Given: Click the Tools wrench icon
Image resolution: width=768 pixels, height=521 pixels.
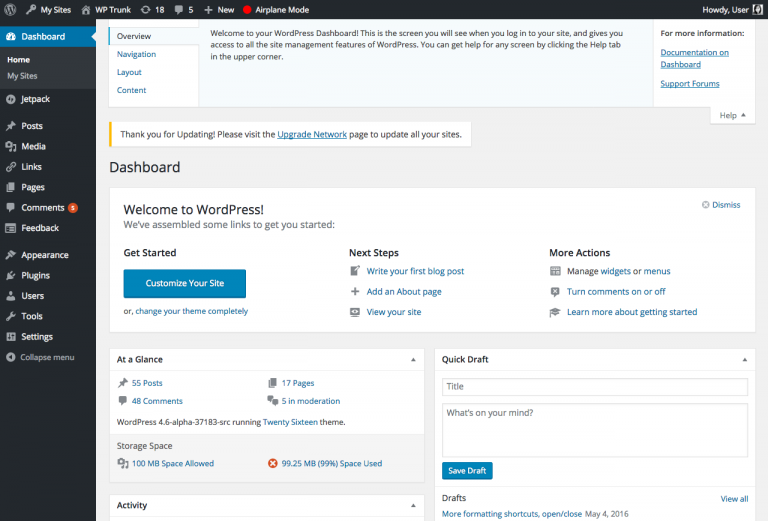Looking at the screenshot, I should (10, 316).
